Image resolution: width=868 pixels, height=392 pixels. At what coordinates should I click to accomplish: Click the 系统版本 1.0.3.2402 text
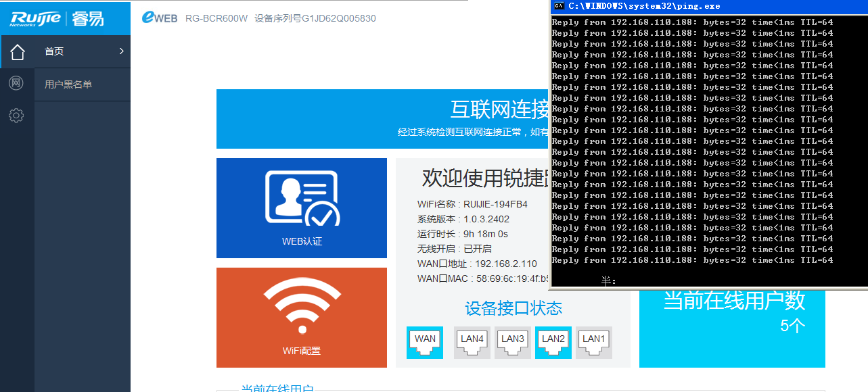click(x=463, y=219)
